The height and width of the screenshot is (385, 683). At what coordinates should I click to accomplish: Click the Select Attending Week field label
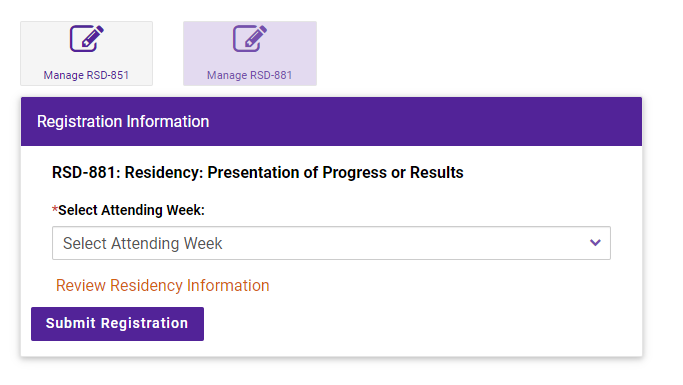[131, 210]
